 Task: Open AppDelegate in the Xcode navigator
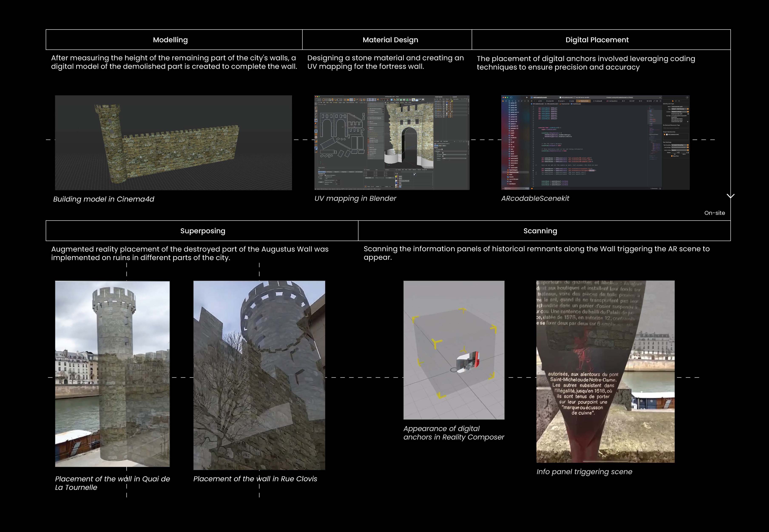513,170
